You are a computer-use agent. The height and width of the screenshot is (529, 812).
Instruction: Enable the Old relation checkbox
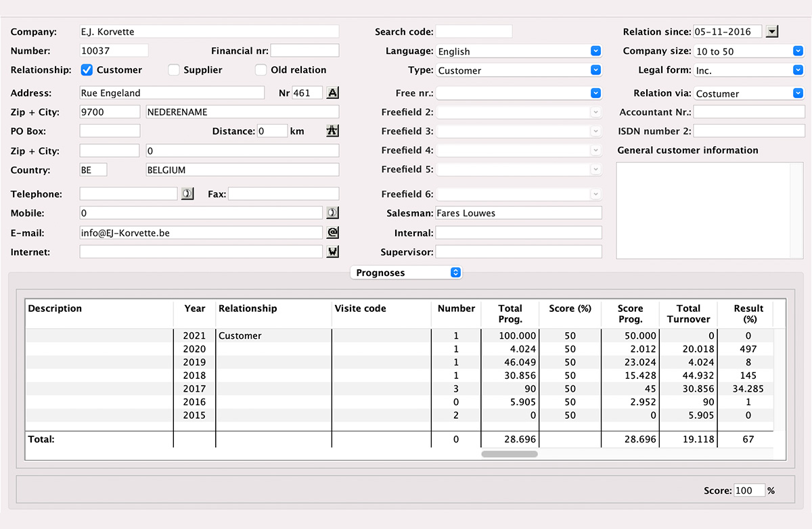click(x=261, y=70)
